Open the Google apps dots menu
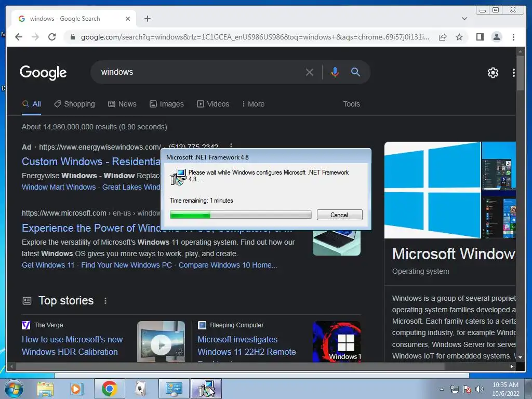Viewport: 532px width, 399px height. (x=513, y=72)
